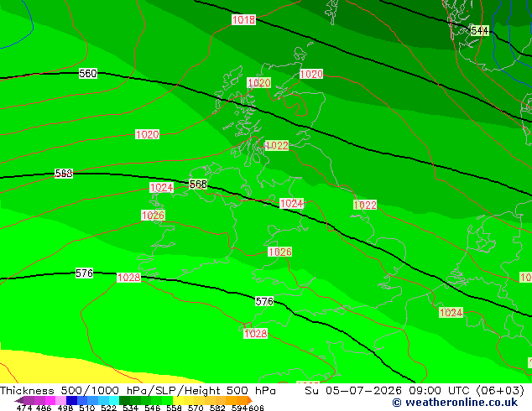Pick the bright magenta legend swatch
The image size is (532, 411).
(50, 400)
